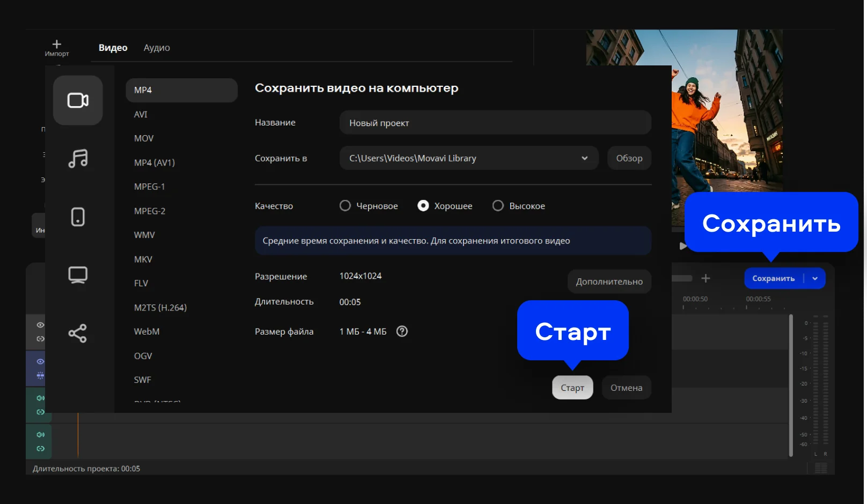
Task: Open the Сохранить button dropdown arrow
Action: (x=815, y=278)
